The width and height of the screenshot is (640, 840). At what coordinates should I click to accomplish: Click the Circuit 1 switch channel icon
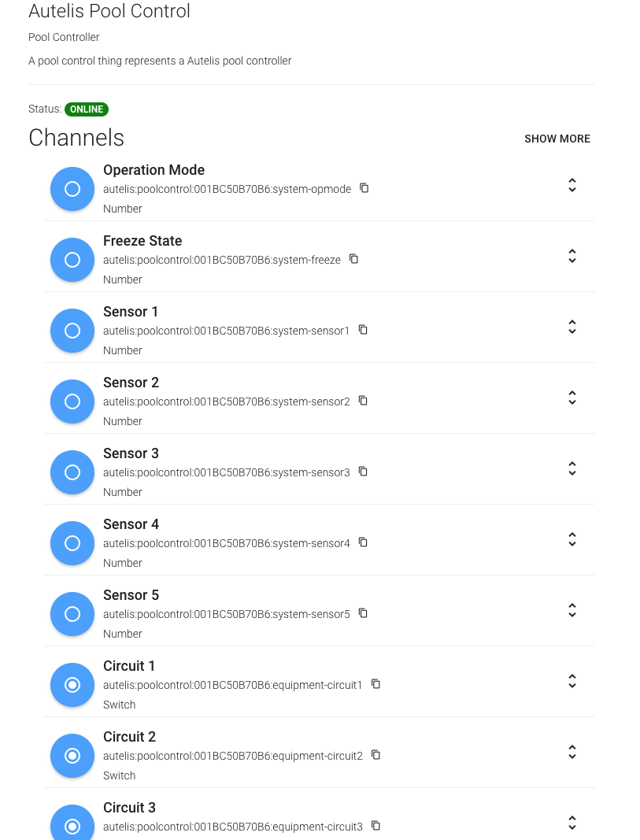72,685
